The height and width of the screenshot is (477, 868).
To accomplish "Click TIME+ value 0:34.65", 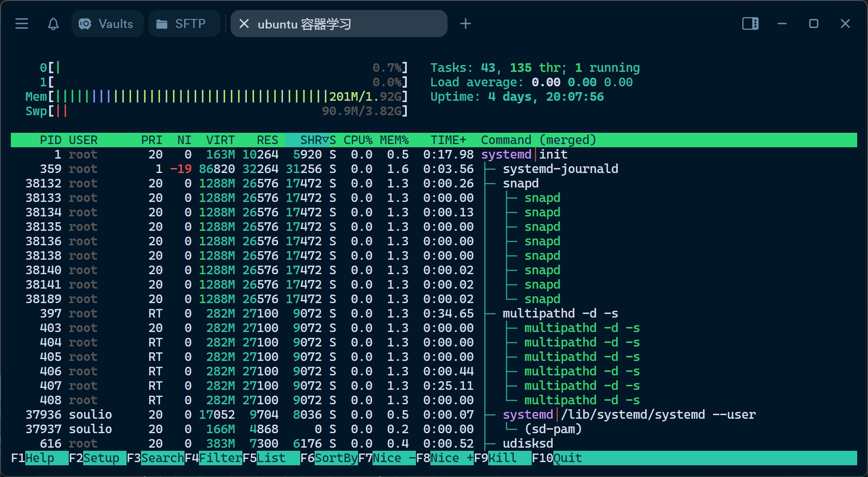I will pyautogui.click(x=448, y=313).
